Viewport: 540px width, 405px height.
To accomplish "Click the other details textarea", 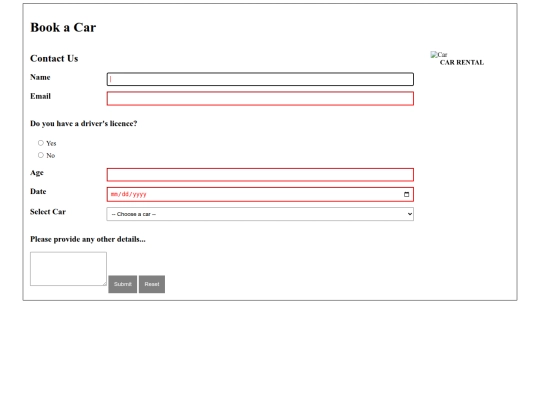I will click(x=68, y=269).
